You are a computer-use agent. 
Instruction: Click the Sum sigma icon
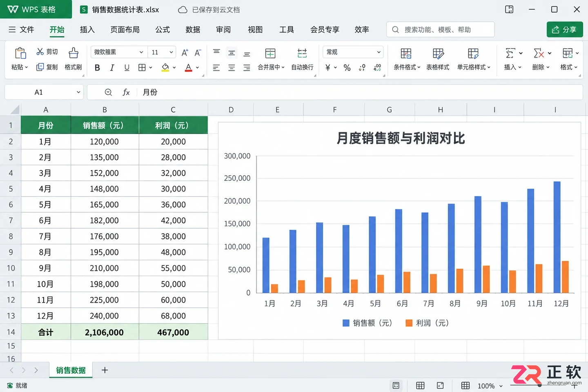click(x=510, y=53)
